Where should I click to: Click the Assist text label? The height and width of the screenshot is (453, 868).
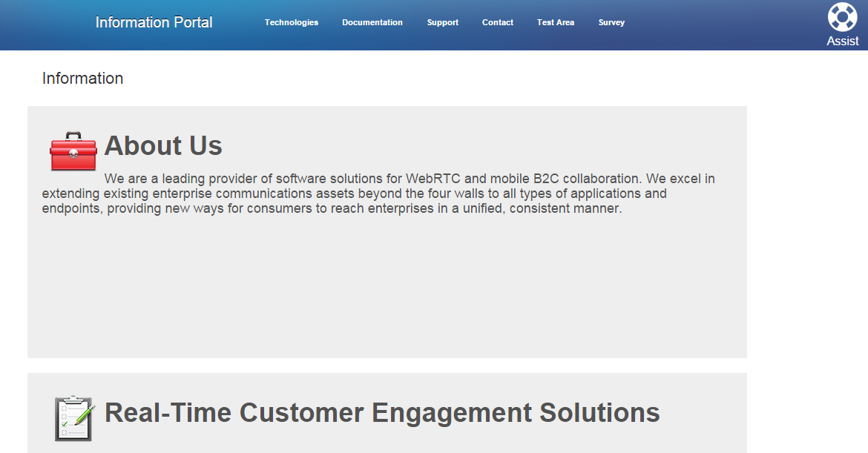click(843, 41)
